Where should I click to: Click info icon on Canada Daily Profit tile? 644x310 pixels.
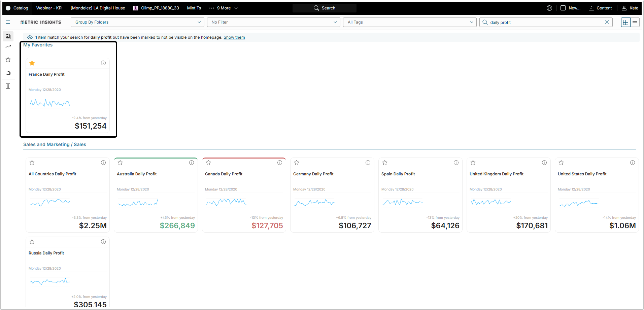click(279, 163)
